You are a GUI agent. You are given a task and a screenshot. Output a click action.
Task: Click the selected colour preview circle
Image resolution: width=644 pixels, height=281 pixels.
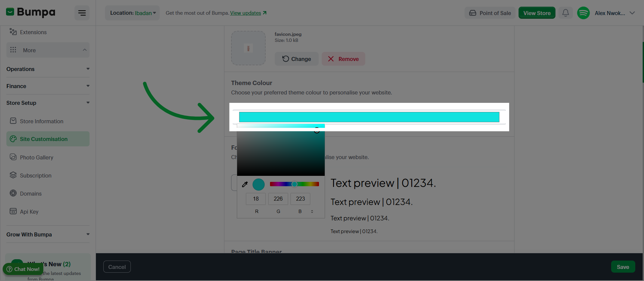(x=259, y=184)
